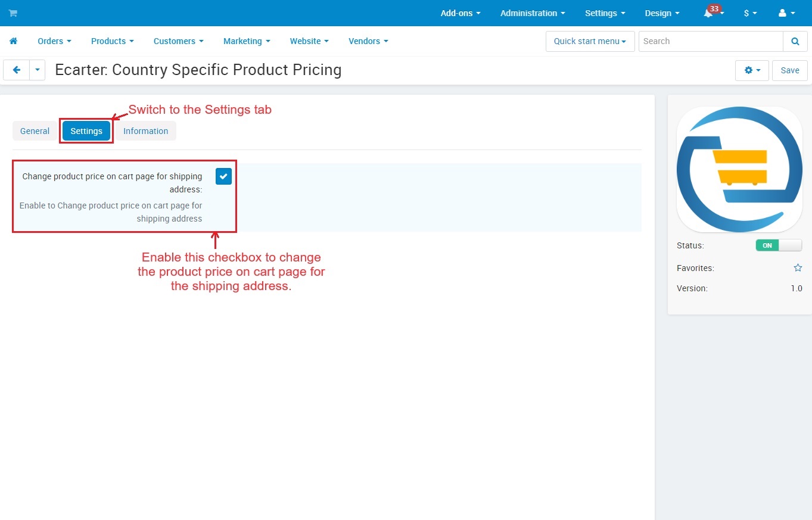Click the search magnifier button
Screen dimensions: 812x520
[x=795, y=41]
